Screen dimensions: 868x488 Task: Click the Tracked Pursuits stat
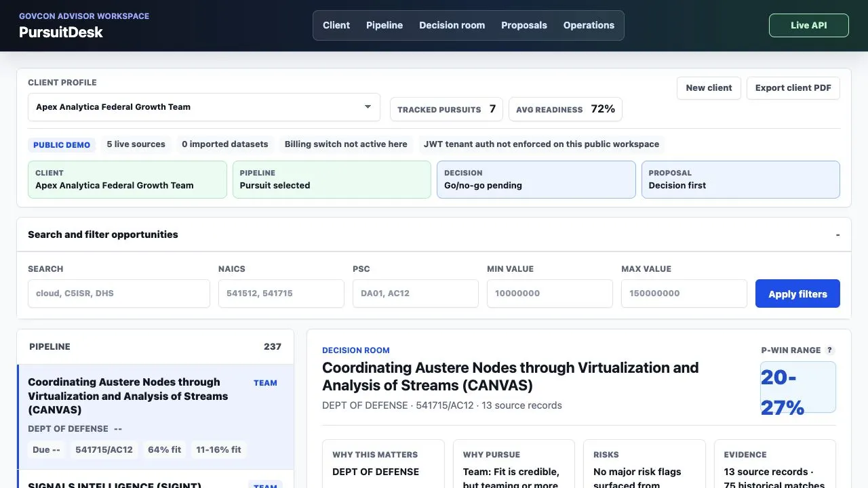446,109
